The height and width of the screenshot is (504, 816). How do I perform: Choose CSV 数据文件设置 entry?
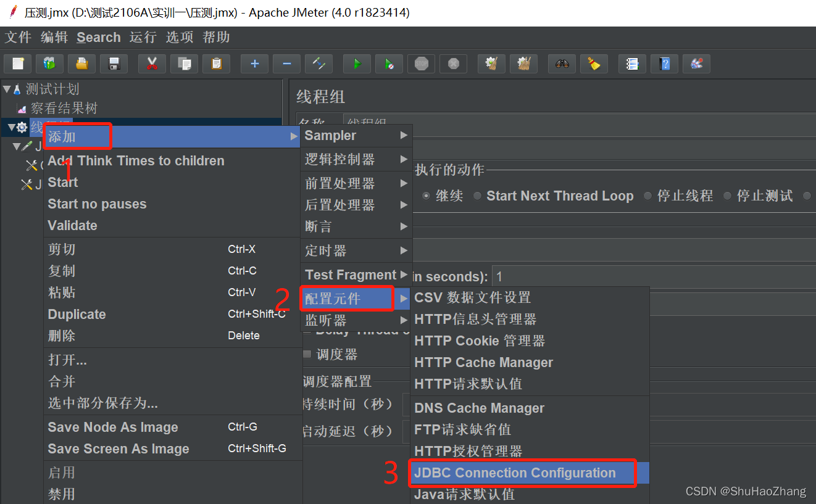(530, 297)
